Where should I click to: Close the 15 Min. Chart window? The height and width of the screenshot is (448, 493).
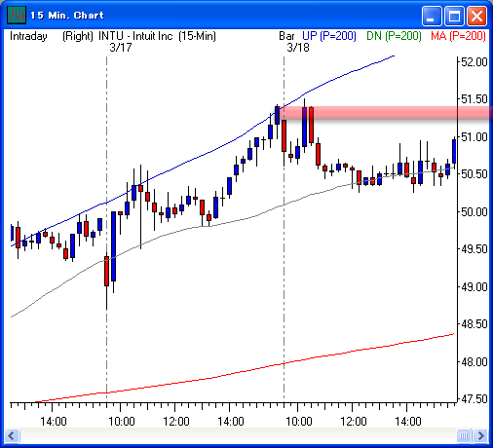[x=476, y=16]
